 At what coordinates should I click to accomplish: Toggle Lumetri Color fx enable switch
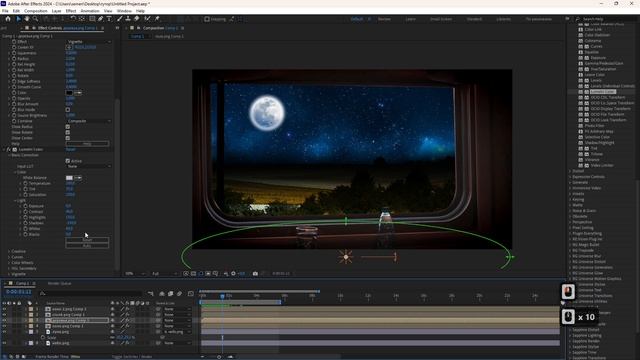pos(9,149)
